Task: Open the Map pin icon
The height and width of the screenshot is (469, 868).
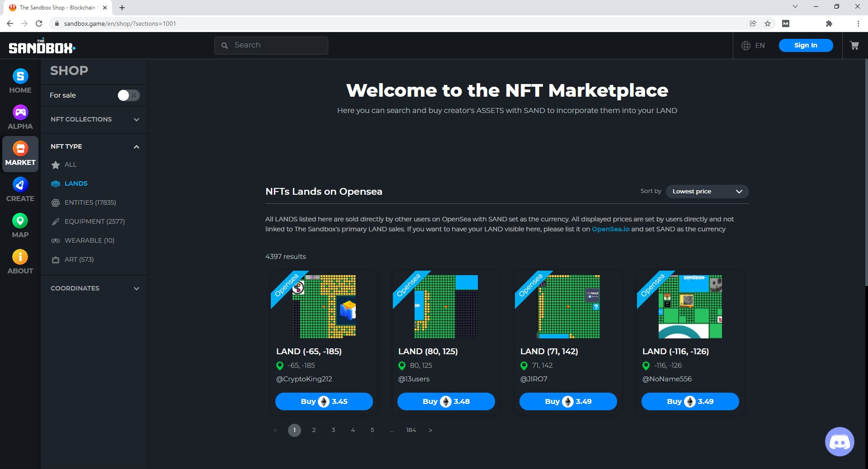Action: pyautogui.click(x=20, y=220)
